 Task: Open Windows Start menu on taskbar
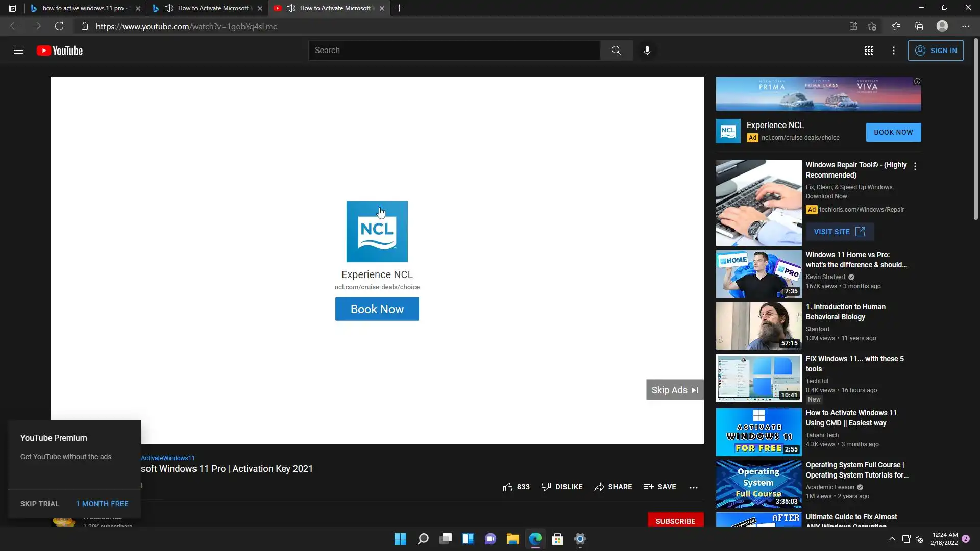(x=400, y=539)
